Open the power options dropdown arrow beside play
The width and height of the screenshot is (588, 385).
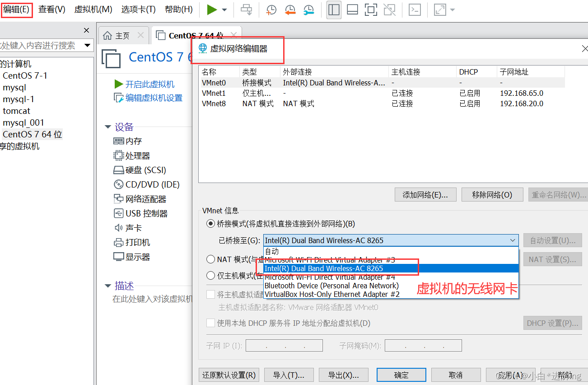click(x=224, y=10)
